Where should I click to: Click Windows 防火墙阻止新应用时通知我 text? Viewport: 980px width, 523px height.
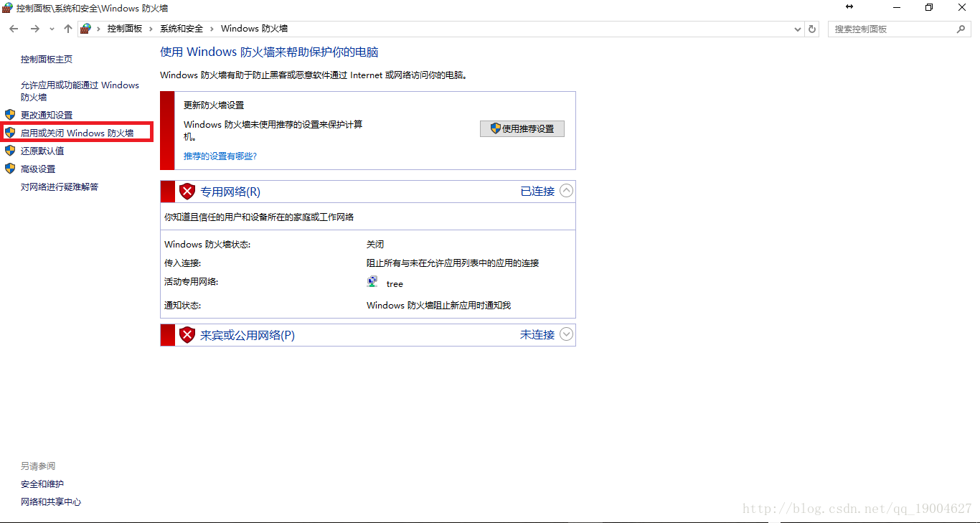(438, 306)
